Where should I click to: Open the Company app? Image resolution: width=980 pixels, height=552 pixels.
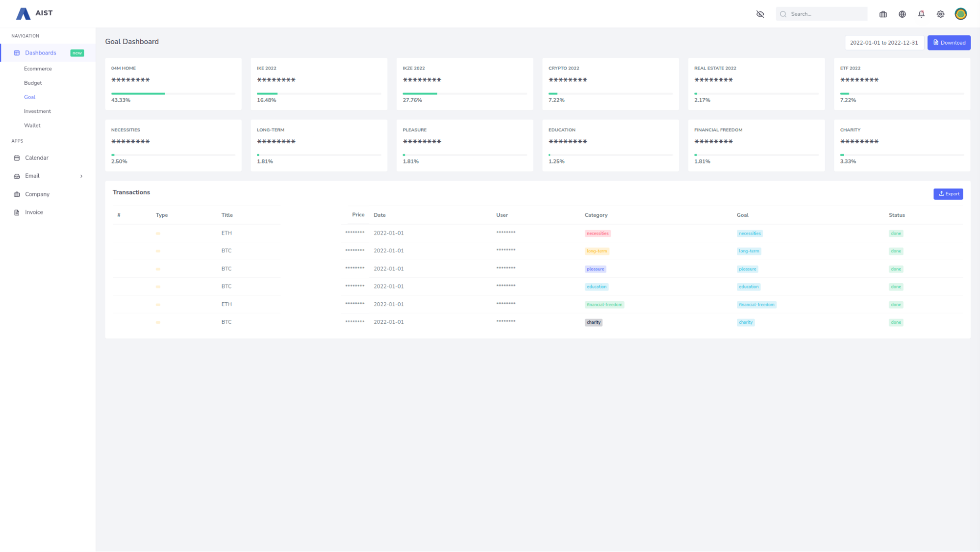(x=37, y=194)
